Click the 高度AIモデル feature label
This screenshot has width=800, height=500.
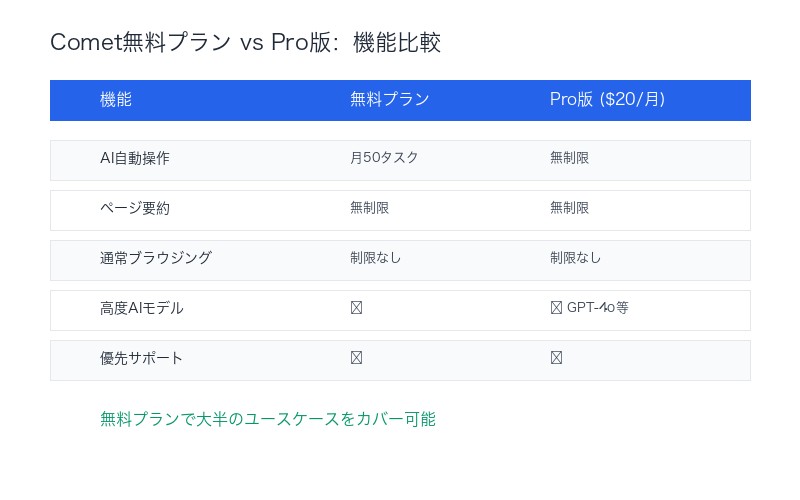[142, 308]
